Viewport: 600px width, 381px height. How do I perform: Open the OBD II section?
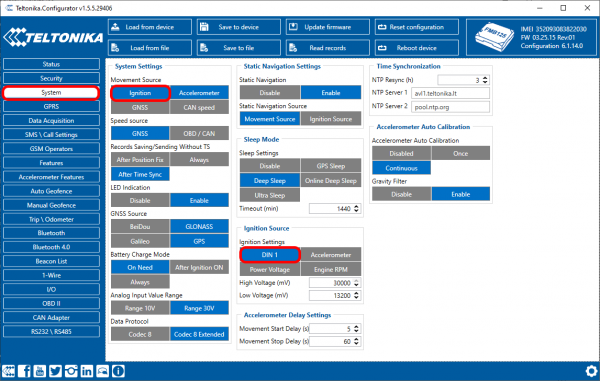[51, 303]
